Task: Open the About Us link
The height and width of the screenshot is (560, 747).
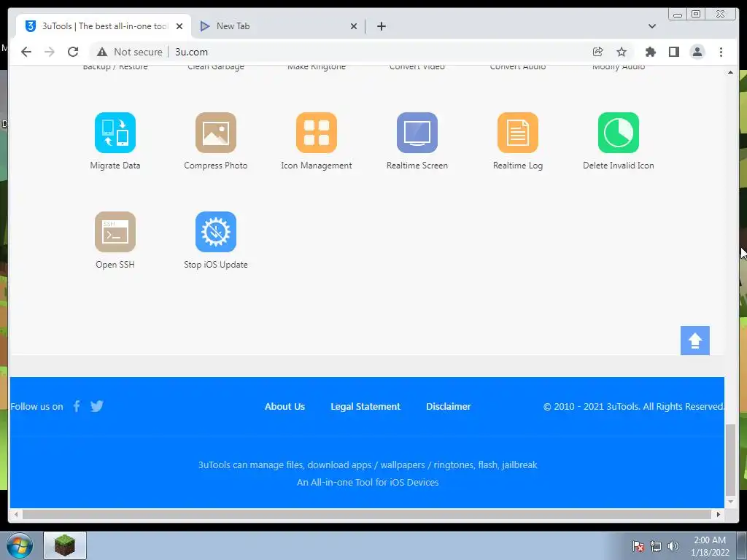Action: point(285,406)
